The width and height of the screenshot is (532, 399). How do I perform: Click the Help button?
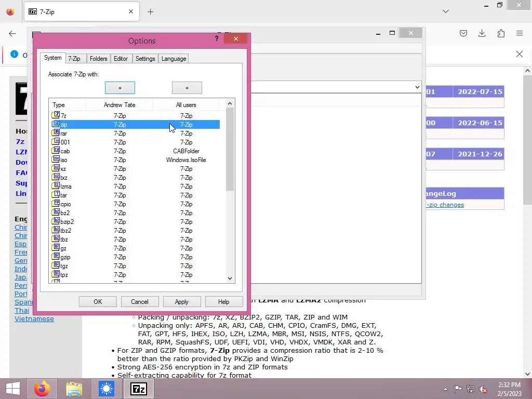point(224,302)
